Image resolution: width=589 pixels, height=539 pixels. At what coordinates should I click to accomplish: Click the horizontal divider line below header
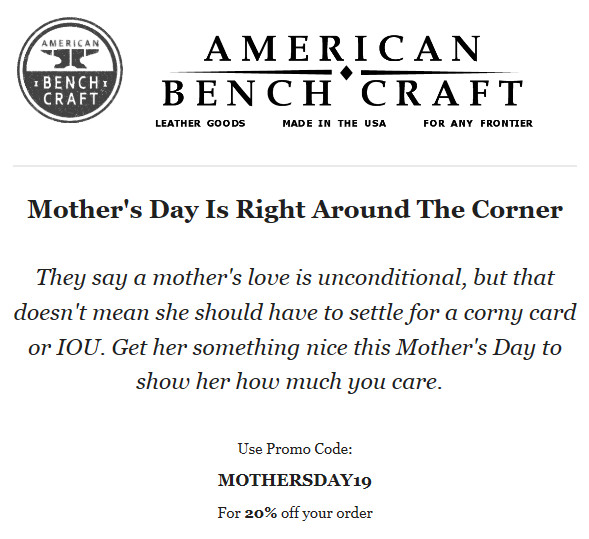point(295,165)
